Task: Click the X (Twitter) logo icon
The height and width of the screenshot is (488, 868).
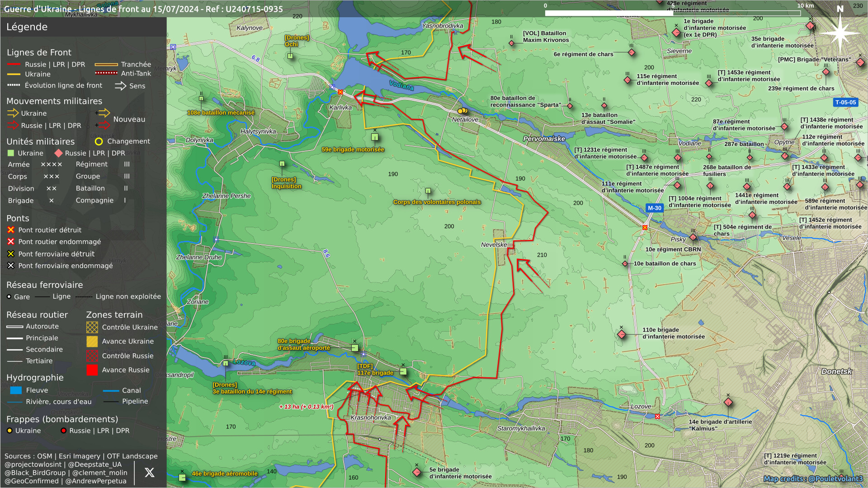Action: tap(149, 473)
